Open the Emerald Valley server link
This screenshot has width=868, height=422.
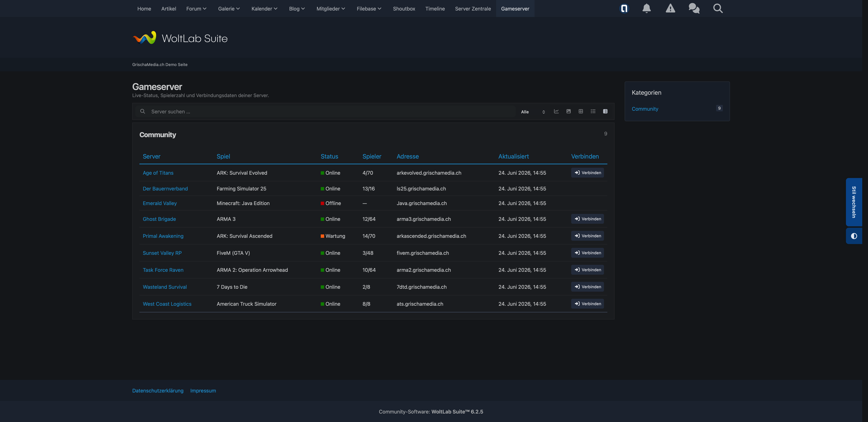[x=160, y=203]
